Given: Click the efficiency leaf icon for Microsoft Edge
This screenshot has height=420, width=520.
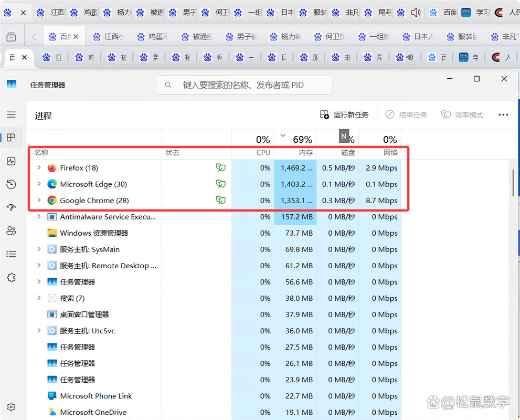Looking at the screenshot, I should [x=220, y=184].
